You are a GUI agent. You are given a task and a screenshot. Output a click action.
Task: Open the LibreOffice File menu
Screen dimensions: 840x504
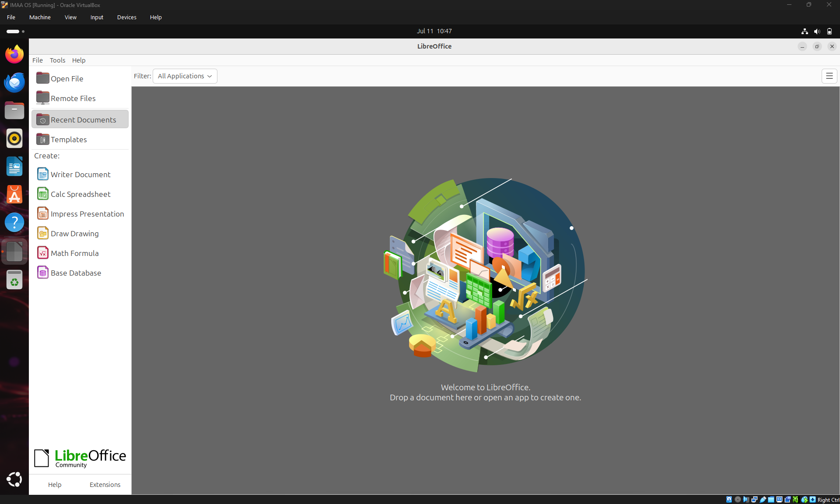coord(38,60)
